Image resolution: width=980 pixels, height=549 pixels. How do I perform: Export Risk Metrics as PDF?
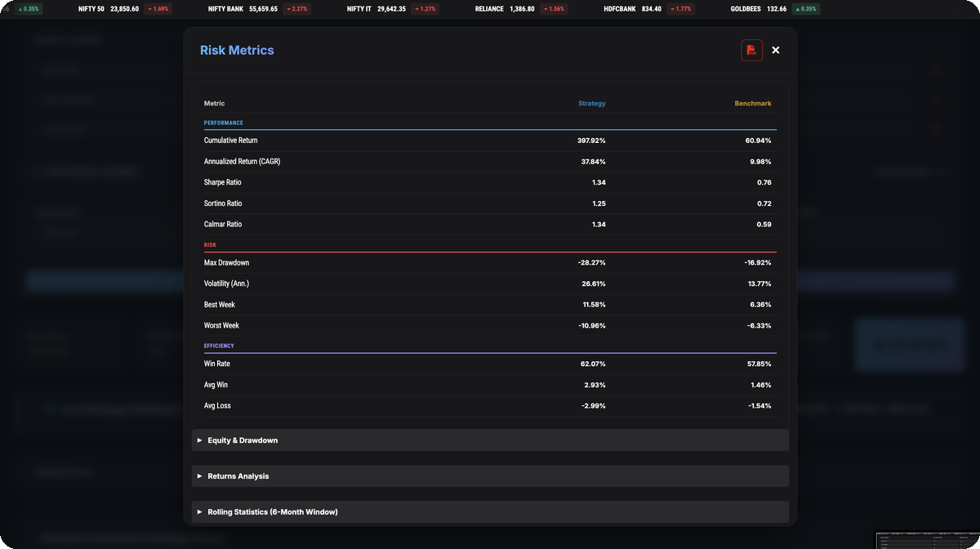pyautogui.click(x=751, y=50)
